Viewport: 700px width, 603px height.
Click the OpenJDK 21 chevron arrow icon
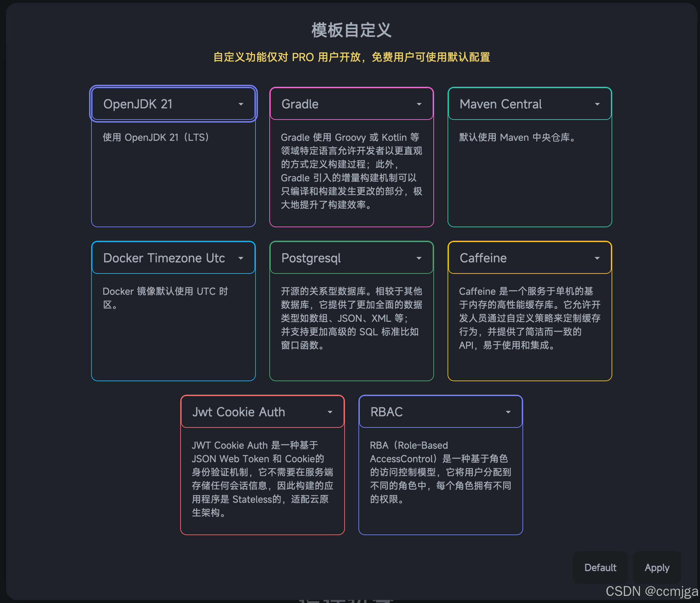click(x=241, y=104)
